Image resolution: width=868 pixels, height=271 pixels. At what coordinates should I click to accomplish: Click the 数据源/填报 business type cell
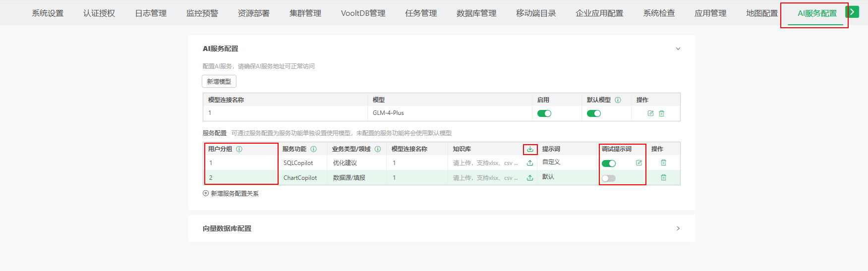click(349, 178)
